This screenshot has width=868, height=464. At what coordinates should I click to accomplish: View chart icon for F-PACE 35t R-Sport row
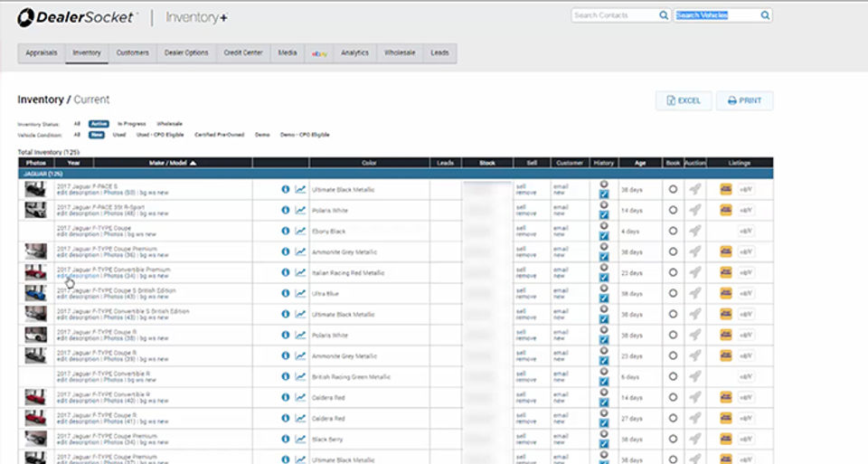click(x=300, y=211)
